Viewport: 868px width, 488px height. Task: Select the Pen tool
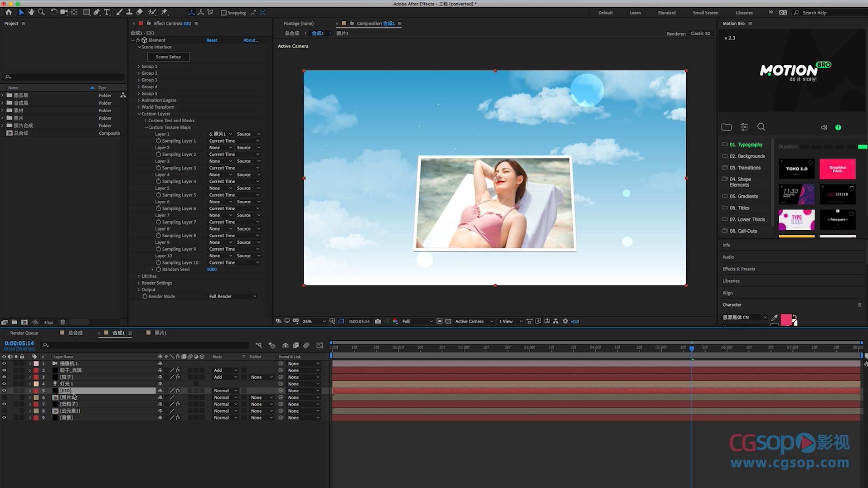click(x=97, y=12)
